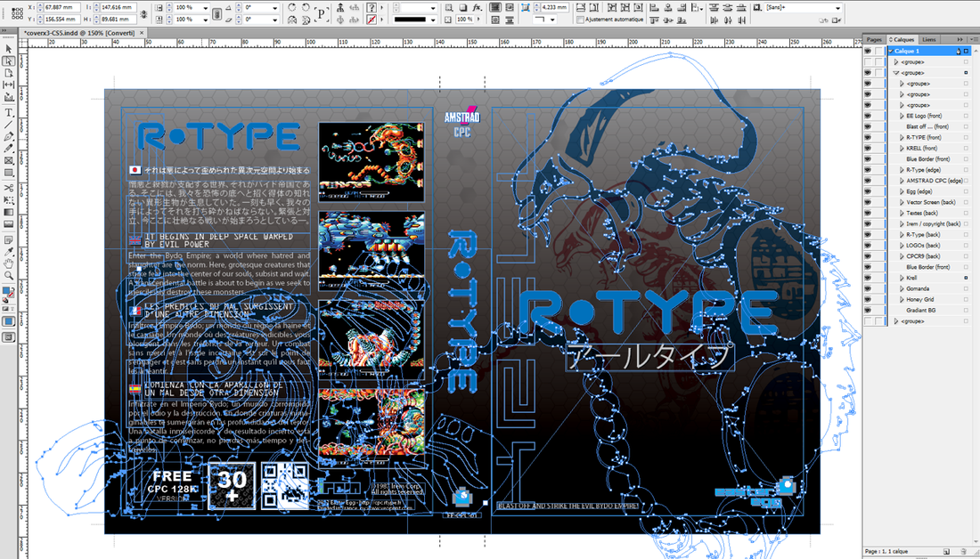Click the H height input field
This screenshot has height=559, width=980.
click(x=117, y=20)
